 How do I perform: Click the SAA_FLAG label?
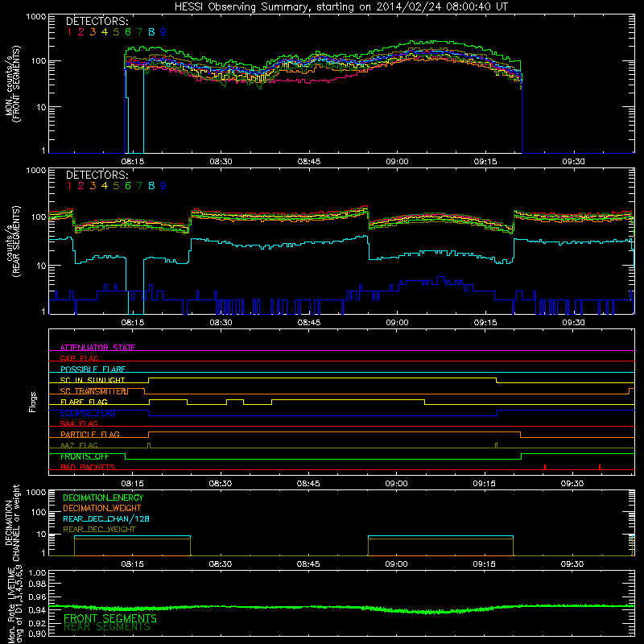pos(79,423)
